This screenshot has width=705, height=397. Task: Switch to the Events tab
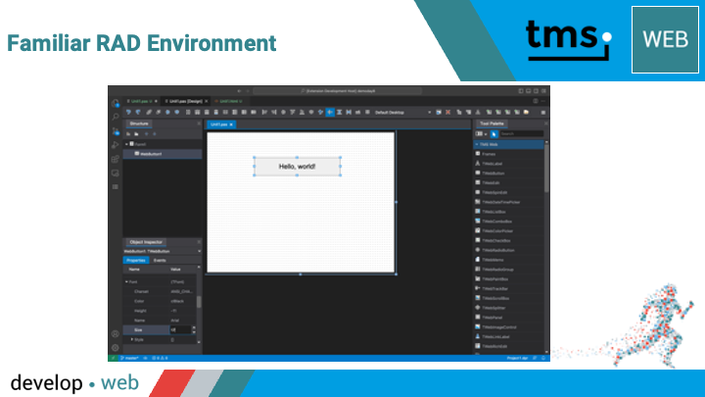point(160,260)
